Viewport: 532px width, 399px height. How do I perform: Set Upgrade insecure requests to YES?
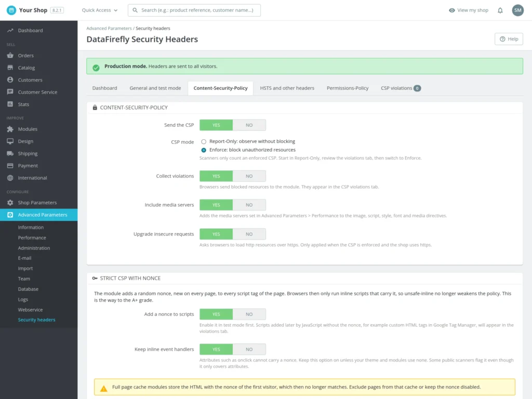tap(216, 234)
